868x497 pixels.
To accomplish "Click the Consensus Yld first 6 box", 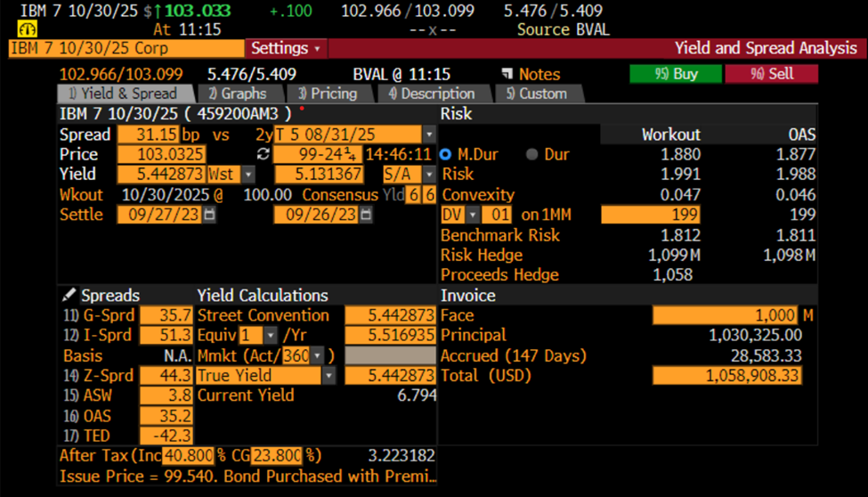I will click(413, 195).
